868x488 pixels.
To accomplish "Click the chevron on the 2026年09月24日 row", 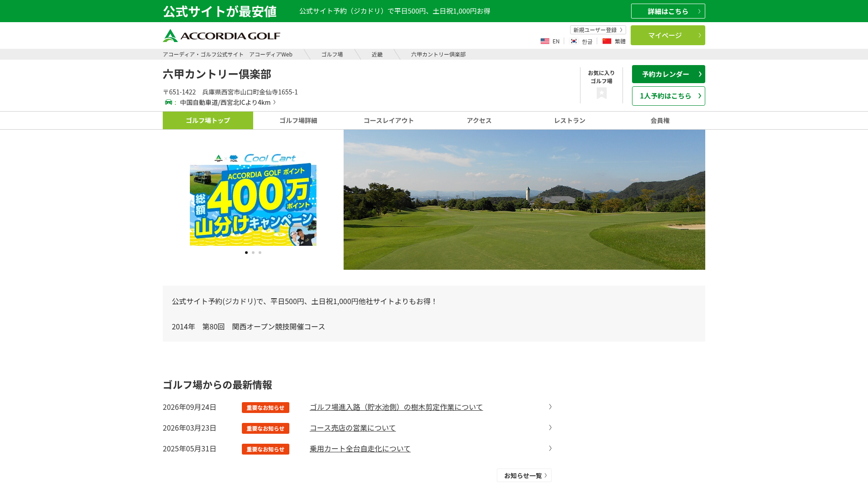I will tap(550, 407).
